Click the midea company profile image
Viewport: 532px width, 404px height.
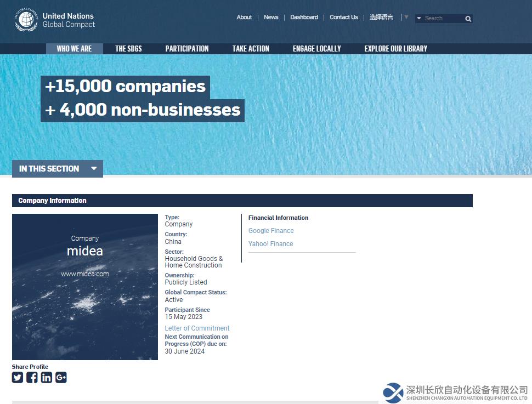click(85, 287)
